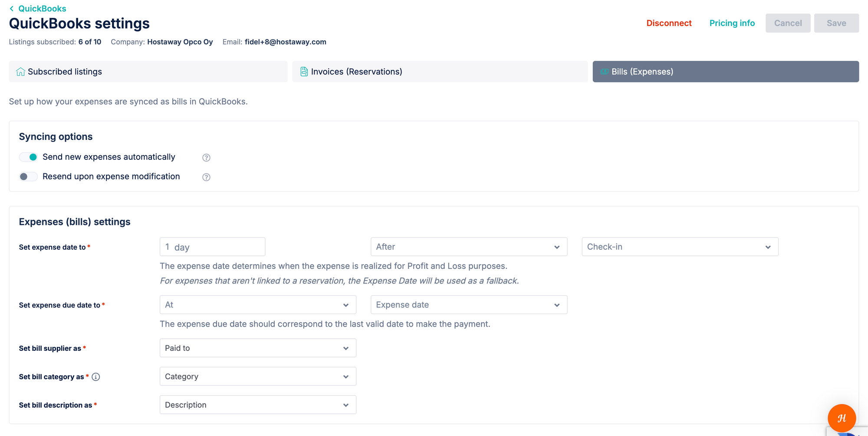Enable Resend upon expense modification toggle

[x=28, y=176]
